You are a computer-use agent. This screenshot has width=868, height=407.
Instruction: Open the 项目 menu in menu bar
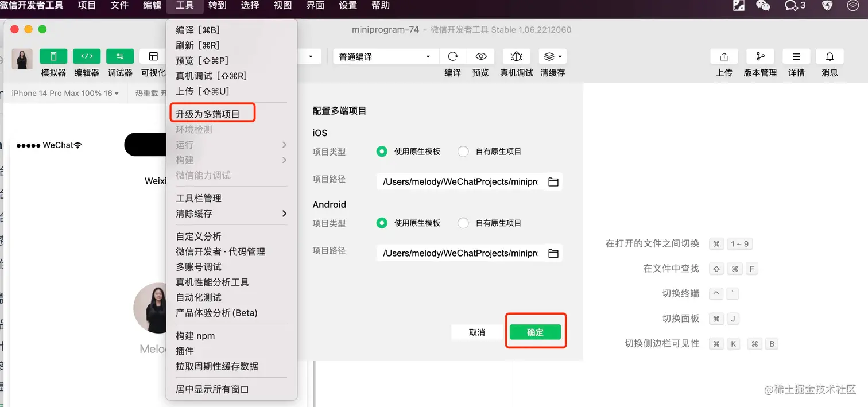87,6
